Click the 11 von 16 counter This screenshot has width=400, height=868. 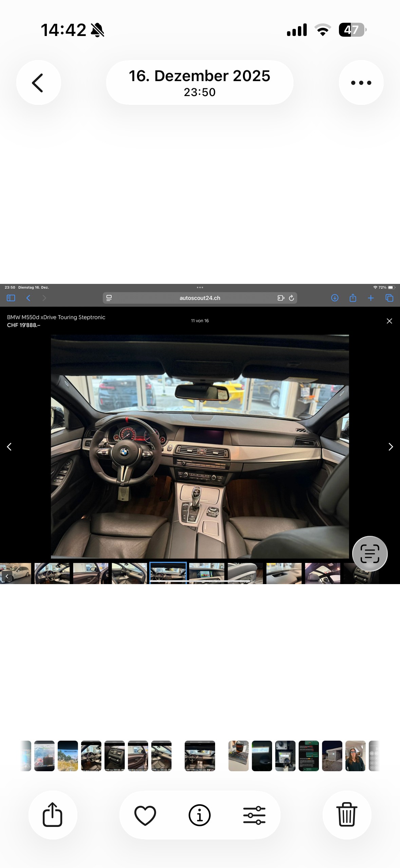pos(200,321)
